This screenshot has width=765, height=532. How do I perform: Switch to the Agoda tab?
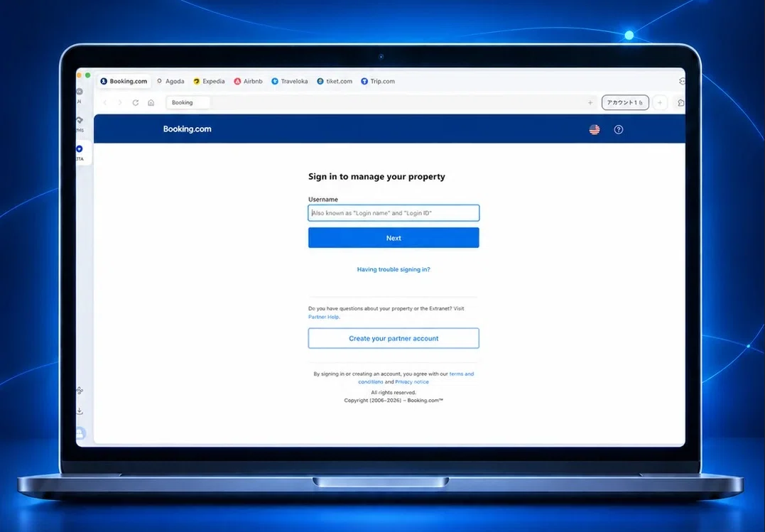[x=170, y=81]
